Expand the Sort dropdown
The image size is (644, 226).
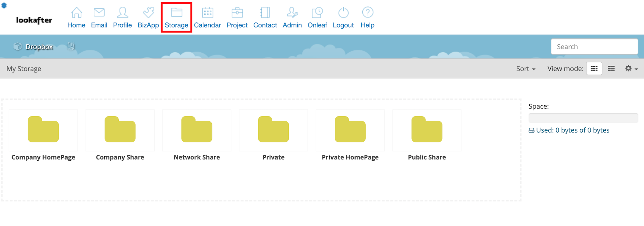pos(526,69)
